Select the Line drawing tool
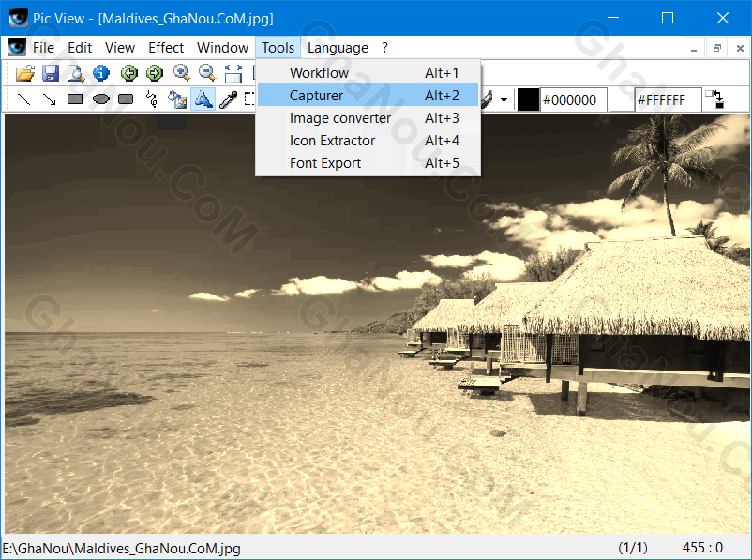The image size is (752, 560). point(23,99)
